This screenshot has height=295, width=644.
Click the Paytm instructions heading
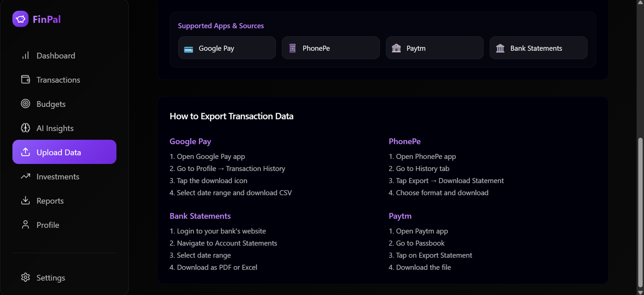click(400, 216)
